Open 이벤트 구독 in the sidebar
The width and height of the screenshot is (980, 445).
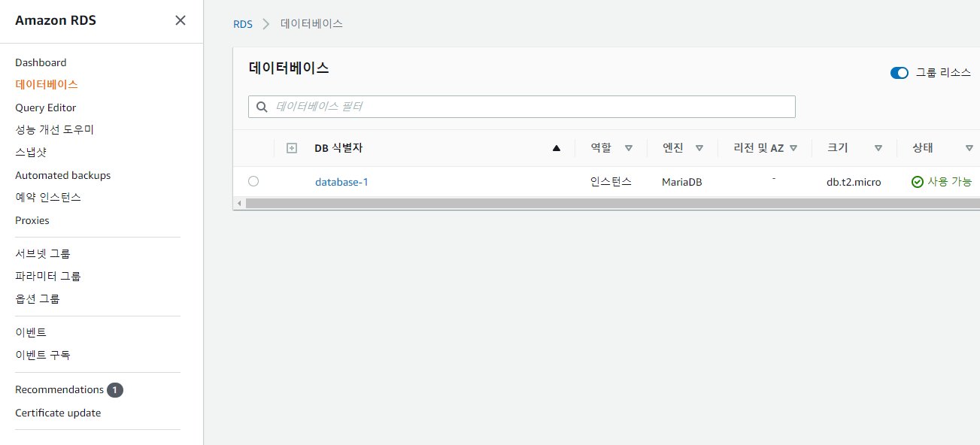pos(43,355)
